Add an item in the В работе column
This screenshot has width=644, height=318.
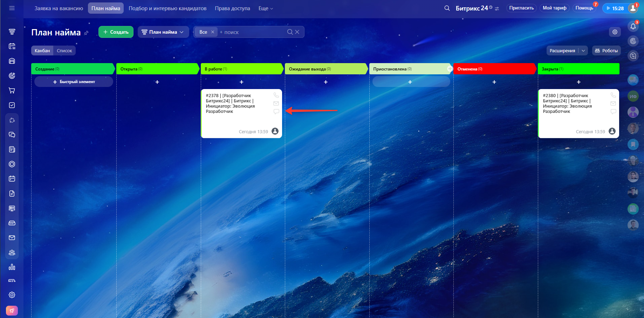coord(241,82)
